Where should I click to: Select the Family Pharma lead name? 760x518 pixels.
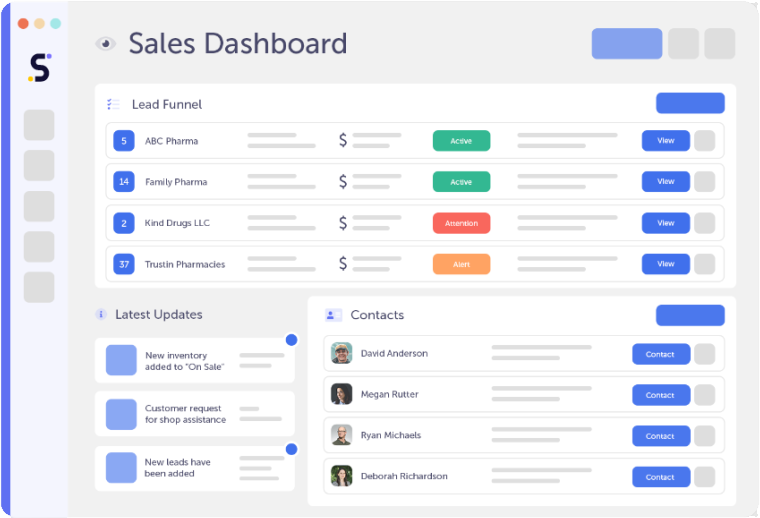[x=176, y=182]
